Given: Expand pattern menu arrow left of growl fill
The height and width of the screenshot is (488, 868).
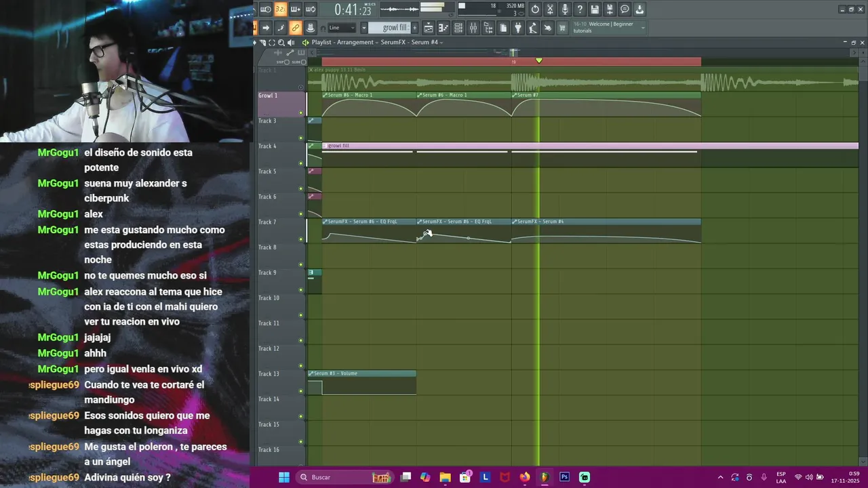Looking at the screenshot, I should click(364, 28).
